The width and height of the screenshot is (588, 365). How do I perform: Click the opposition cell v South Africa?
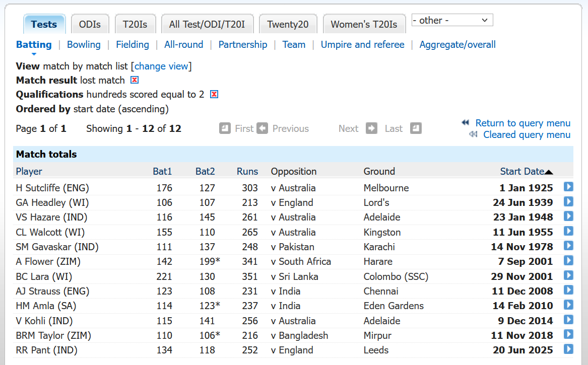[301, 262]
